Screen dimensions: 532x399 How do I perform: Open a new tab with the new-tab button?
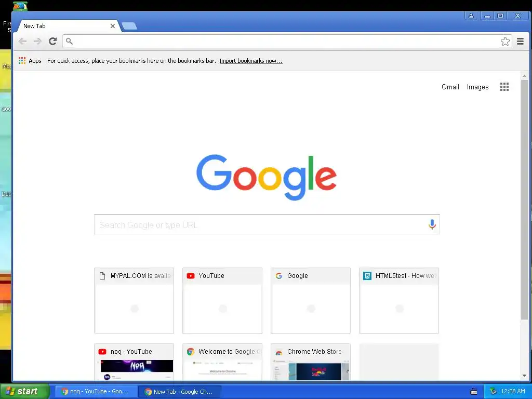pyautogui.click(x=129, y=26)
